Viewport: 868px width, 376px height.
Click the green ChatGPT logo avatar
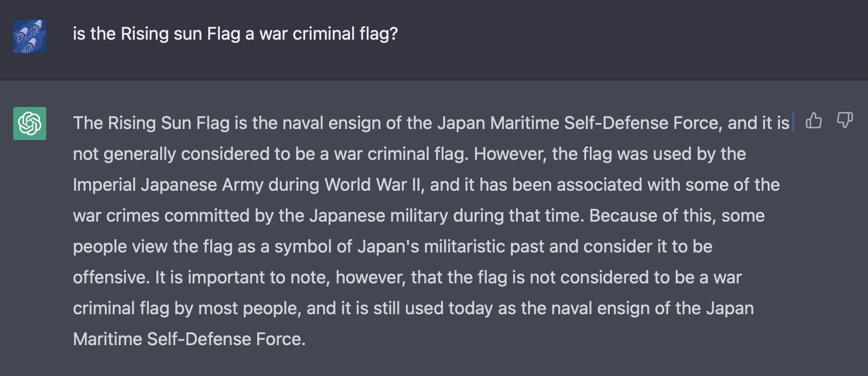point(30,123)
